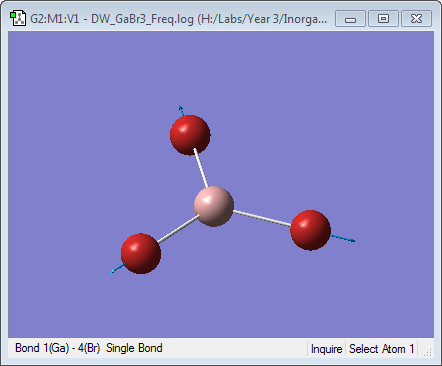Select the central gallium atom
The height and width of the screenshot is (366, 442).
(x=214, y=206)
